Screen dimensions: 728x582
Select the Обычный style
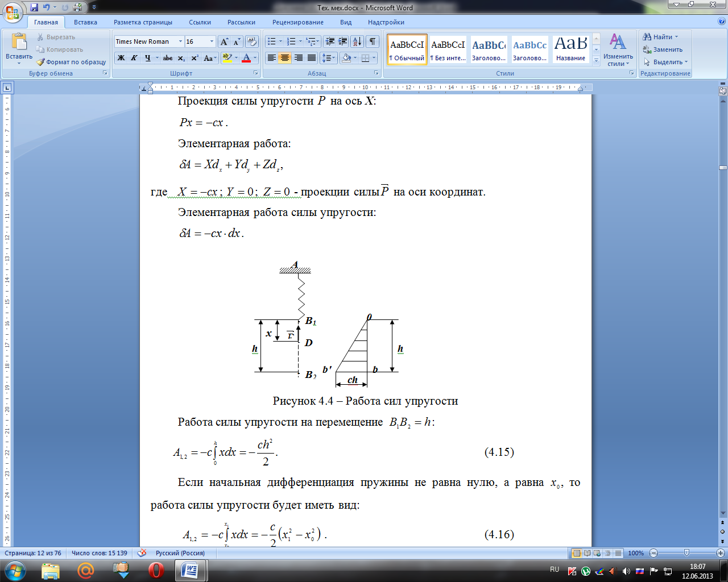click(x=407, y=49)
